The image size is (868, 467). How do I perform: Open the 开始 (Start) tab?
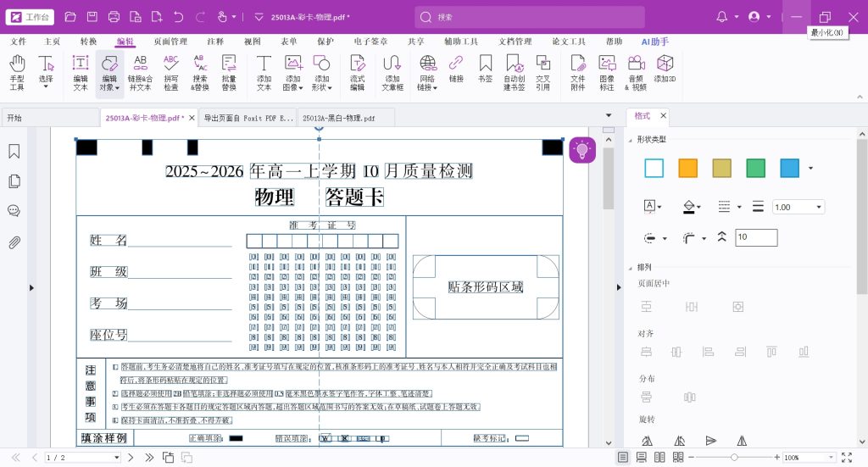click(14, 118)
